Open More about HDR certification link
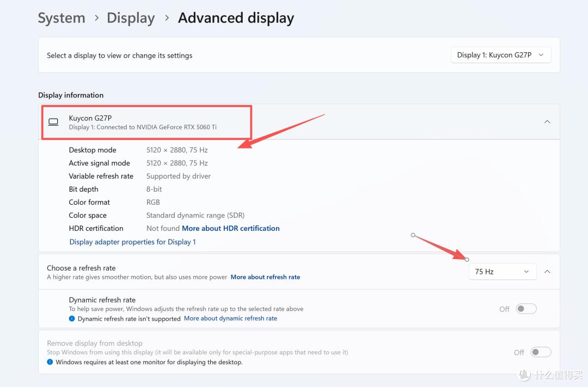Viewport: 588px width, 387px height. click(x=231, y=229)
